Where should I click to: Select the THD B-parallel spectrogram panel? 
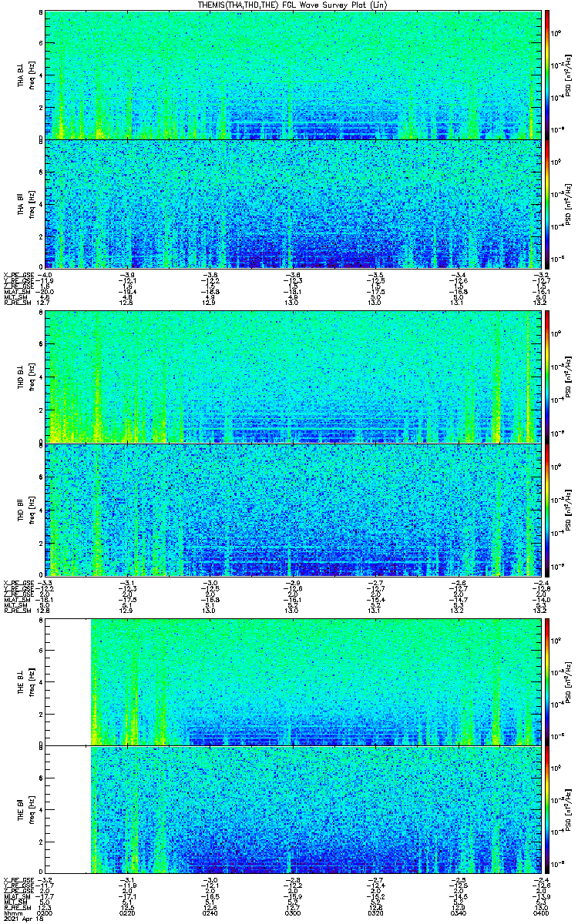(x=292, y=509)
